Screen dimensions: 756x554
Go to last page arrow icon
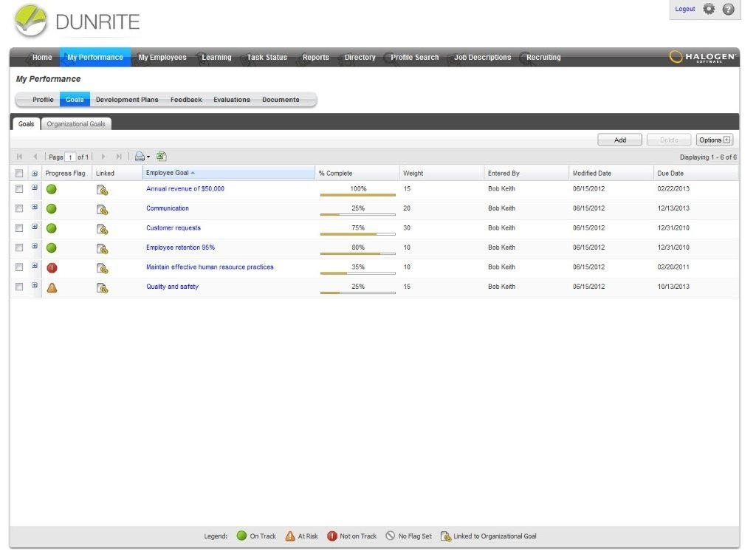click(x=119, y=157)
